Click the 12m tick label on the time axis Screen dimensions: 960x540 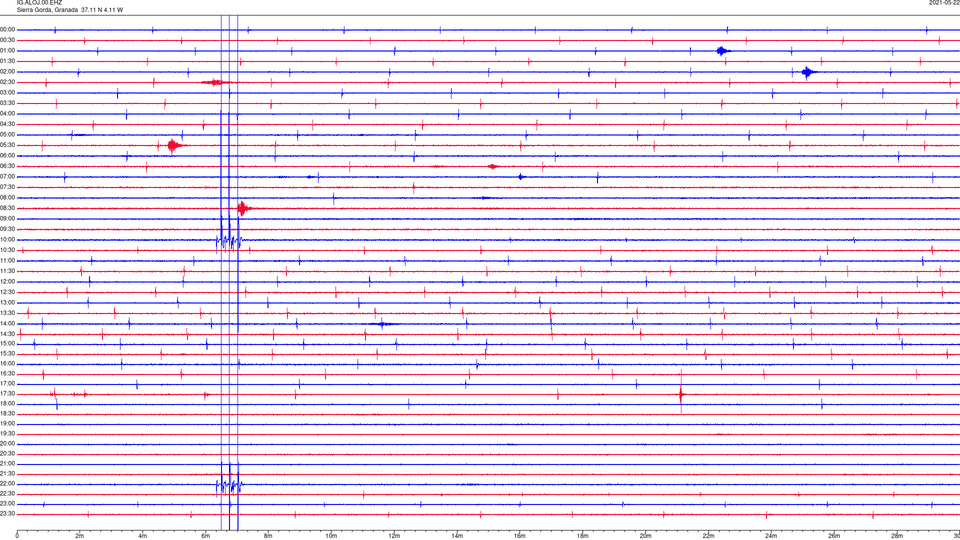click(x=394, y=536)
